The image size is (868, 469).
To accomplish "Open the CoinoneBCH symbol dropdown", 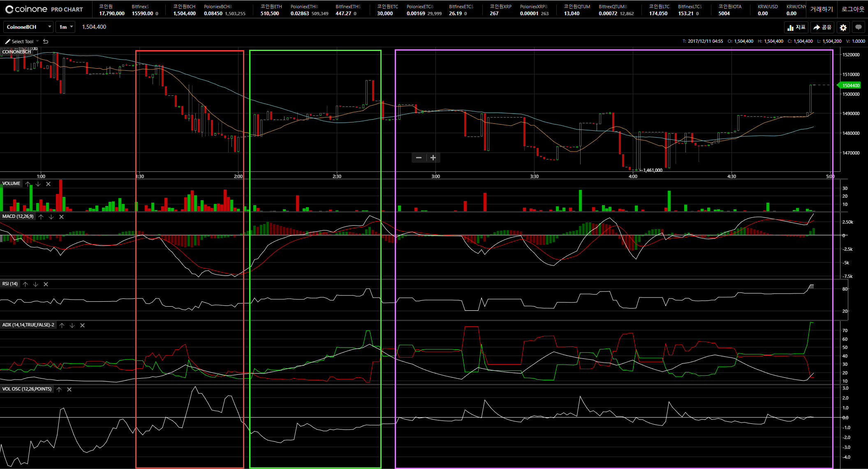I will pos(28,27).
